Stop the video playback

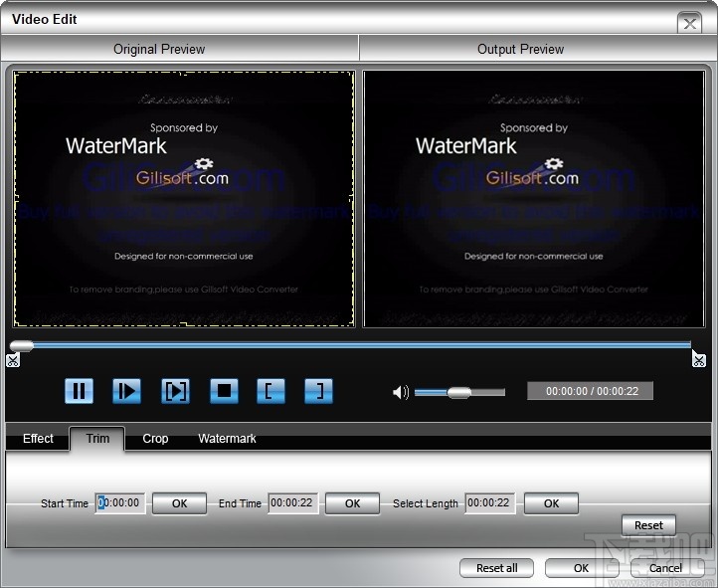(224, 391)
